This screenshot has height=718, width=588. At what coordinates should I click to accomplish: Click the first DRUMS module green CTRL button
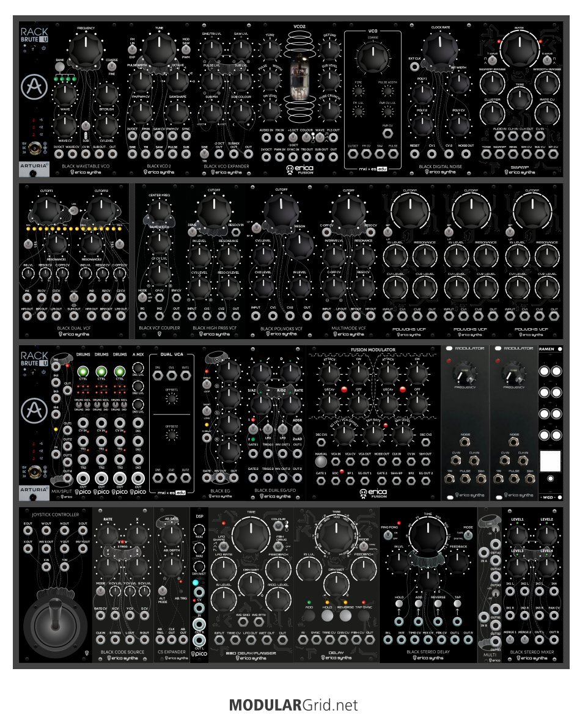tap(83, 372)
